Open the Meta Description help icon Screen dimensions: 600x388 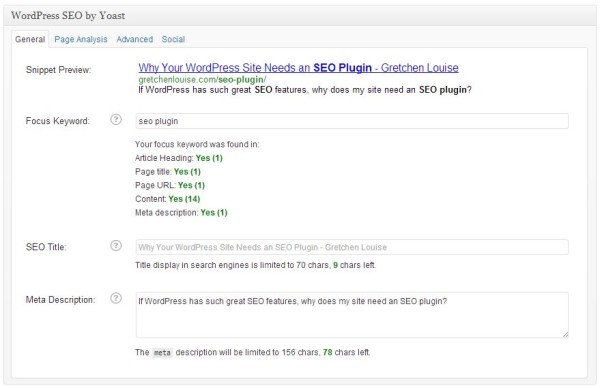116,298
